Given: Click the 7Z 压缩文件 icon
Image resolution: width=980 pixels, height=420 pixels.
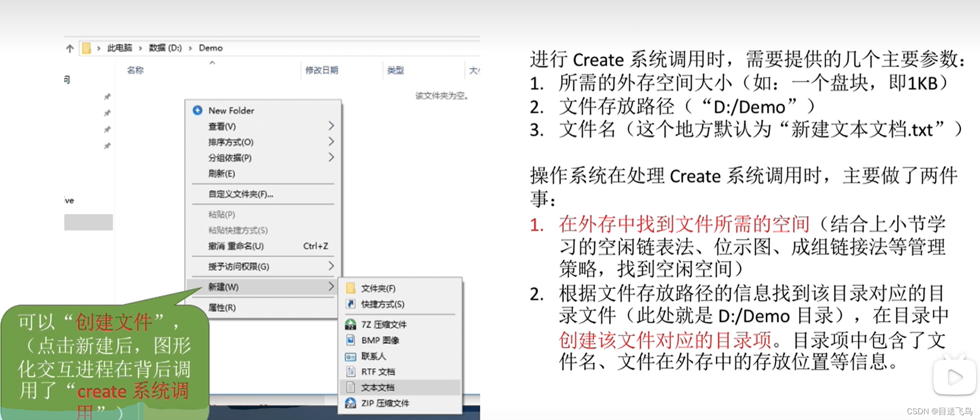Looking at the screenshot, I should (x=350, y=324).
